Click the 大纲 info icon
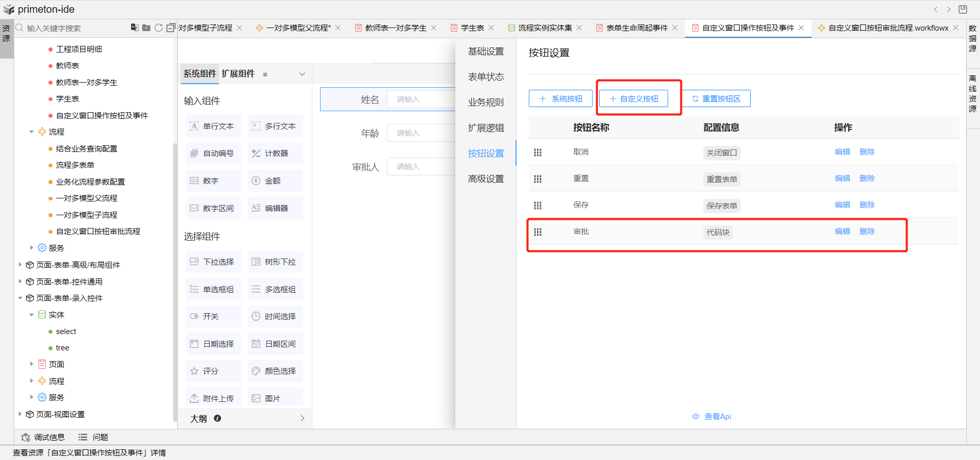Screen dimensions: 980x460 217,418
